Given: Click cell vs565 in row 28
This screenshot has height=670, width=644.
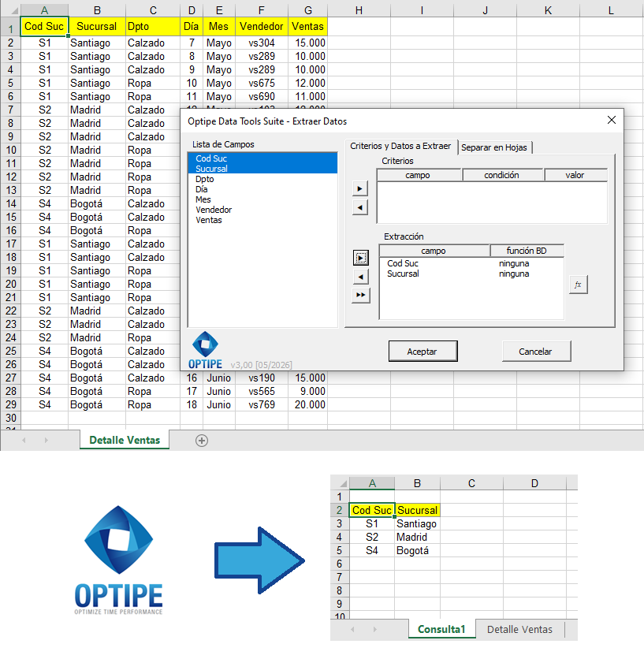Looking at the screenshot, I should click(262, 392).
